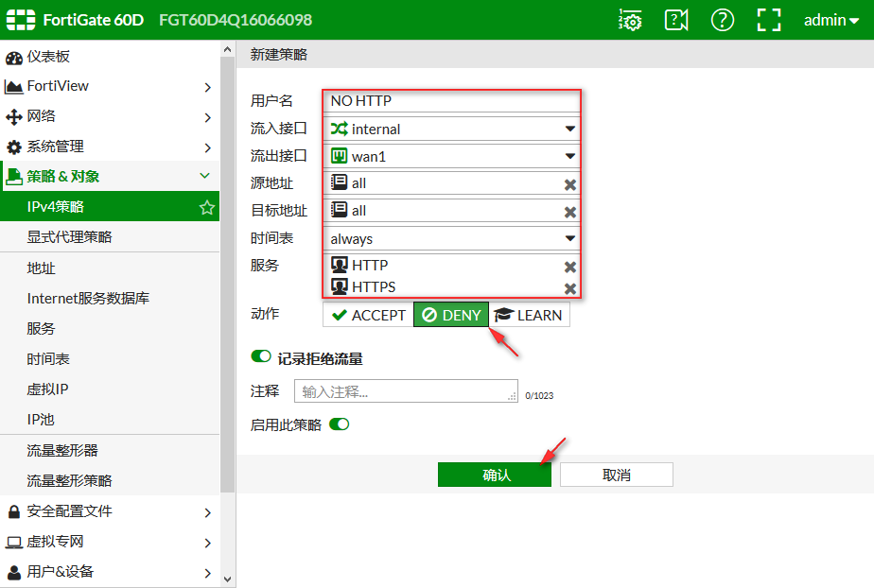
Task: Expand the 网络 menu
Action: pos(110,116)
